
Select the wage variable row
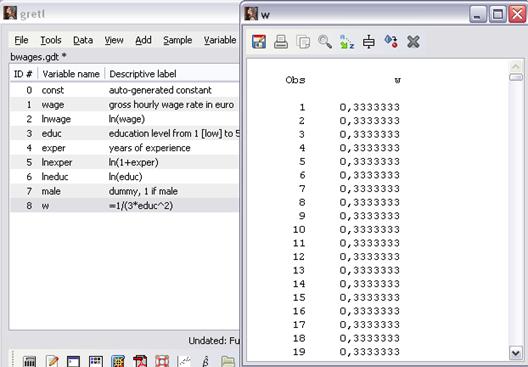(x=124, y=104)
